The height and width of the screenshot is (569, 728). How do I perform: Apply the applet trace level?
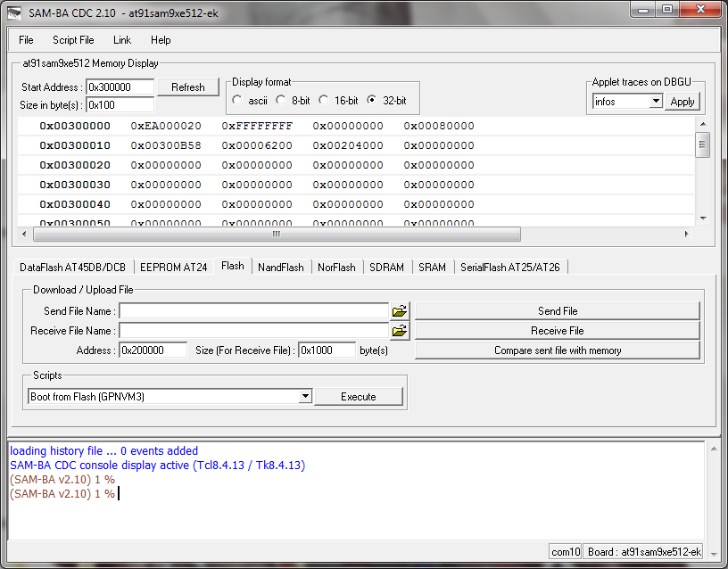tap(682, 102)
